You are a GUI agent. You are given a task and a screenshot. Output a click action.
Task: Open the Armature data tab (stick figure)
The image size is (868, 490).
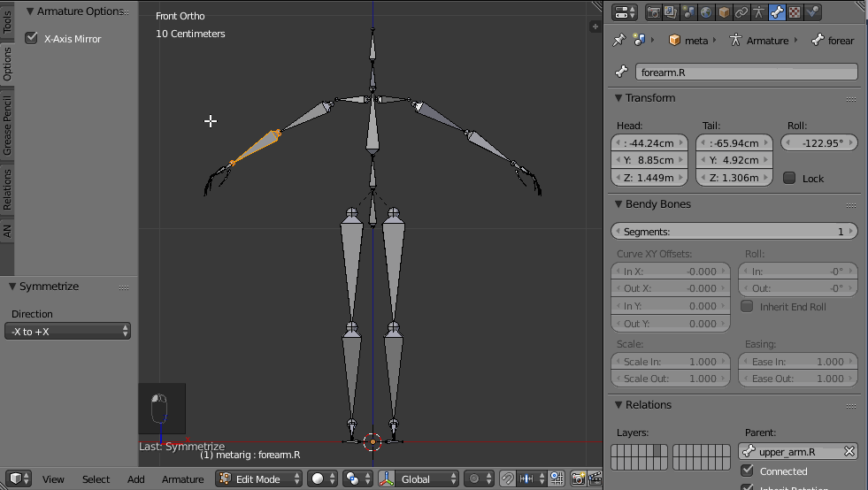759,12
